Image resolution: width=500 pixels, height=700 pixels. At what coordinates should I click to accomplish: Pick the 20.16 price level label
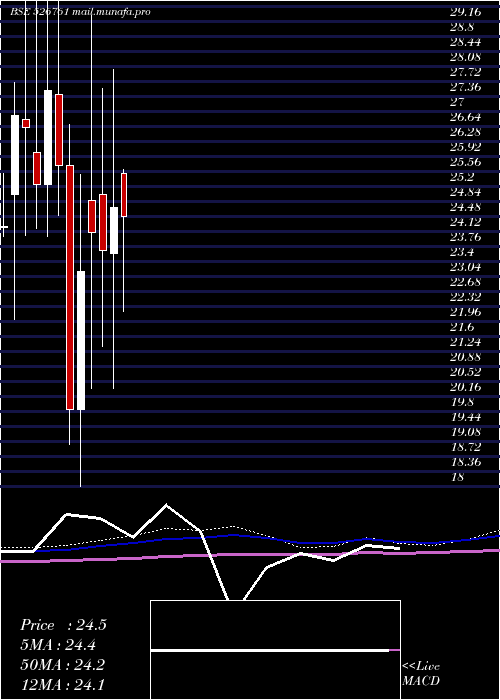coord(465,387)
